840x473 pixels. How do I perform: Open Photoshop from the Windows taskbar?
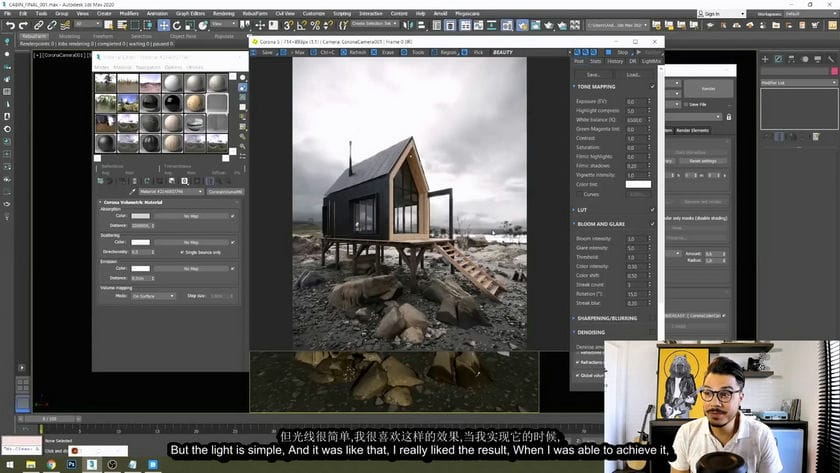tap(71, 464)
